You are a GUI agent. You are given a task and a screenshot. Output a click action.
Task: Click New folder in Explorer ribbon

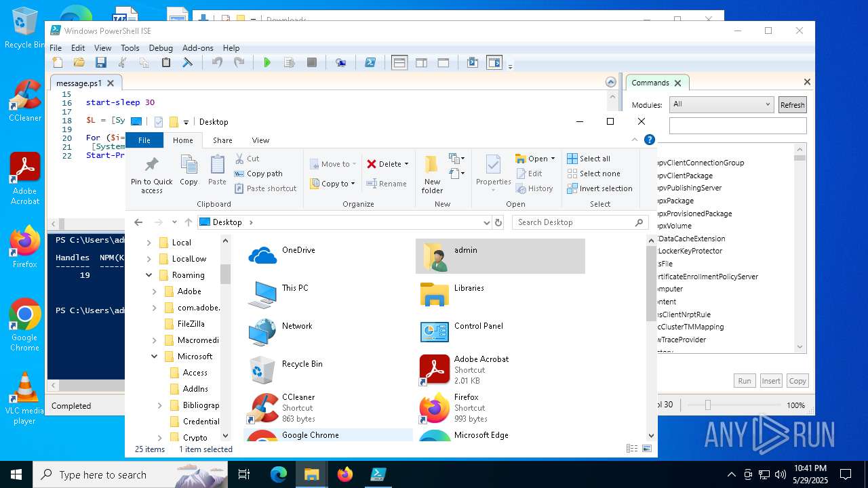click(x=432, y=175)
